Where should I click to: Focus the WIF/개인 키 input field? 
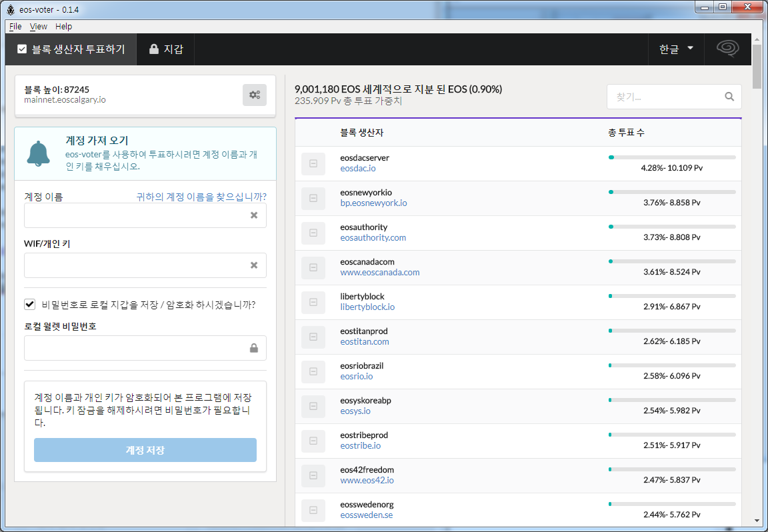pyautogui.click(x=145, y=265)
